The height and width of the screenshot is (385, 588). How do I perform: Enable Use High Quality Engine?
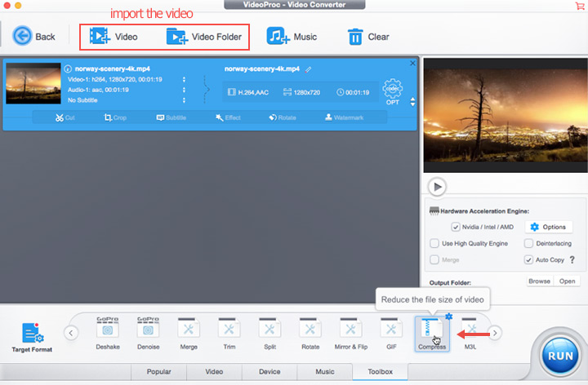coord(435,243)
